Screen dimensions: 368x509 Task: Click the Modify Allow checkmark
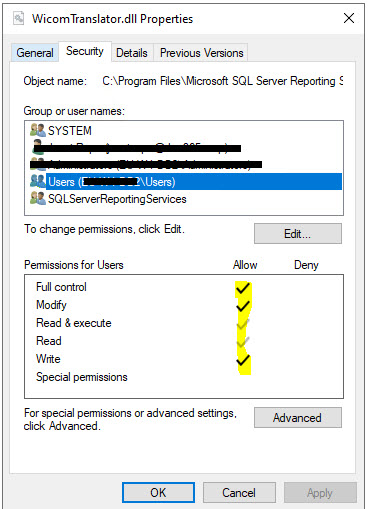[x=243, y=306]
